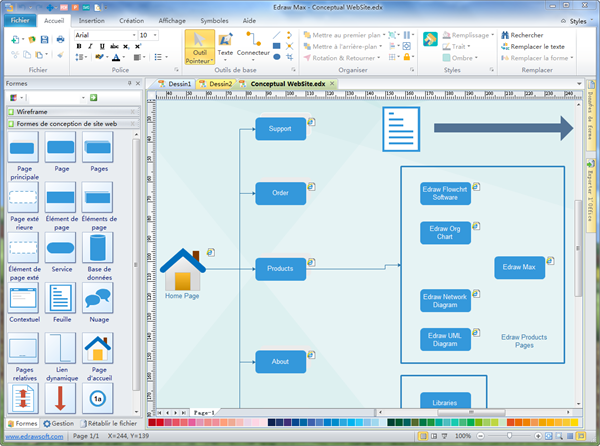Select the Connecteur tool
The width and height of the screenshot is (600, 446).
coord(253,47)
